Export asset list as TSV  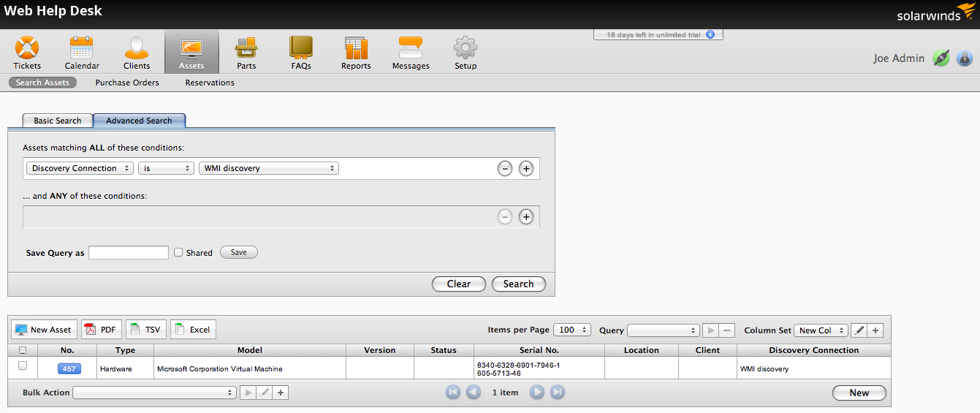pyautogui.click(x=146, y=330)
